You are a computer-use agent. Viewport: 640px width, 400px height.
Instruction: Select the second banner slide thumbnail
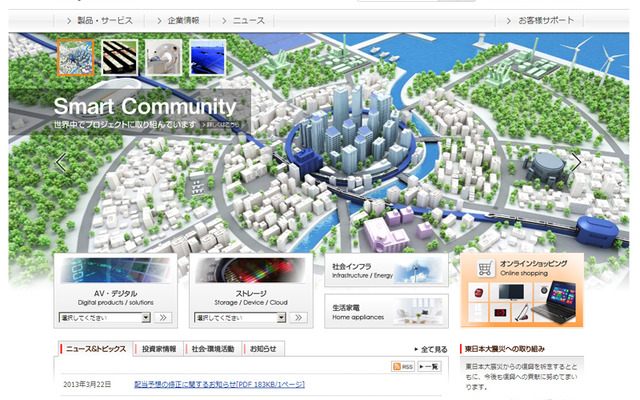tap(119, 58)
